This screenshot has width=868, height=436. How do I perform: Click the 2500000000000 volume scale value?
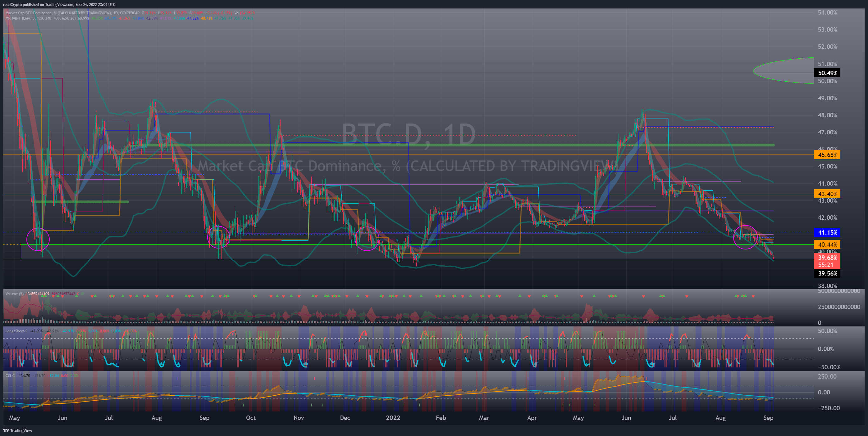coord(839,307)
